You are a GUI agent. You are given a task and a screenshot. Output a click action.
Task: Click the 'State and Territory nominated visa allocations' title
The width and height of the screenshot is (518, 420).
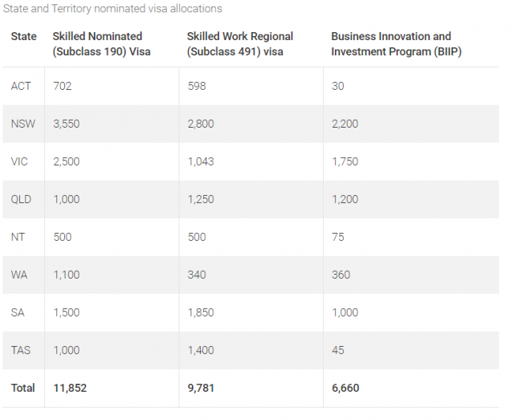[112, 9]
